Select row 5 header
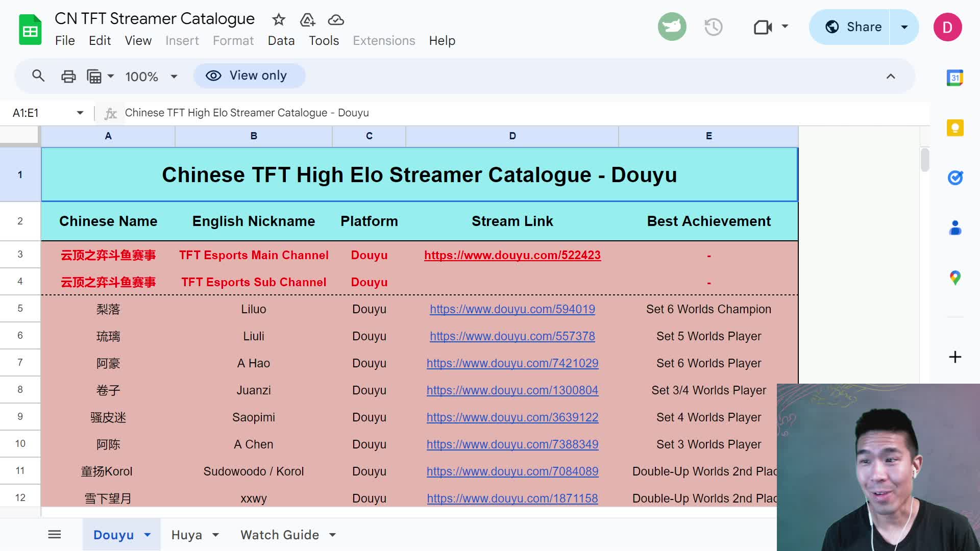The image size is (980, 551). [x=20, y=308]
